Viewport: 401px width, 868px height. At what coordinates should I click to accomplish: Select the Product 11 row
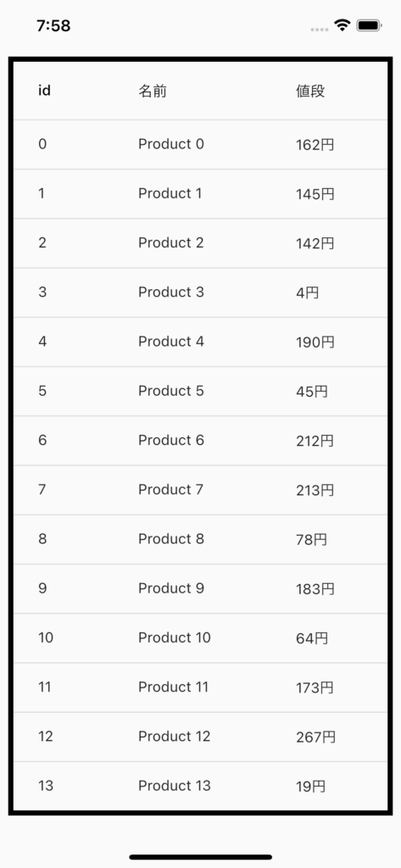(x=200, y=687)
